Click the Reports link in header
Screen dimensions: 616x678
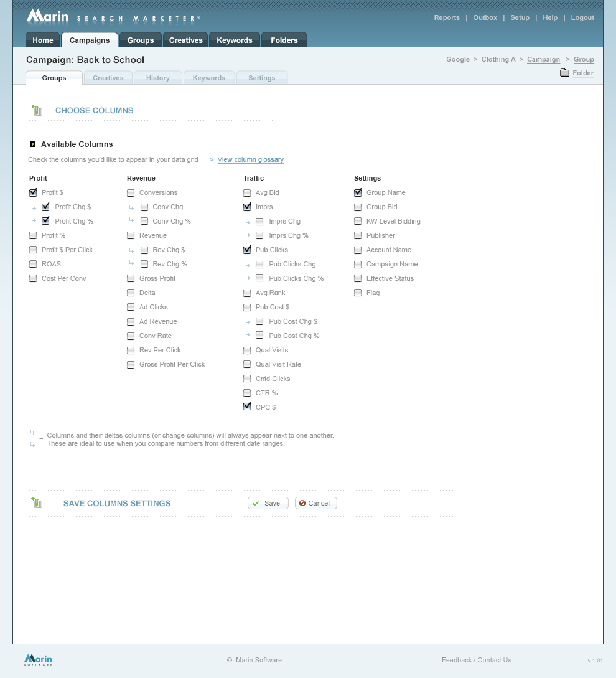[x=447, y=18]
